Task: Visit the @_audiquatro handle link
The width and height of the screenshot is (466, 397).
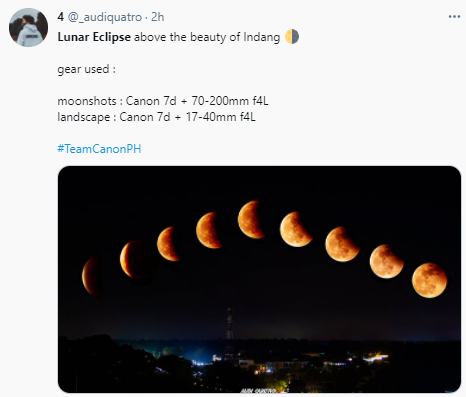Action: tap(105, 17)
